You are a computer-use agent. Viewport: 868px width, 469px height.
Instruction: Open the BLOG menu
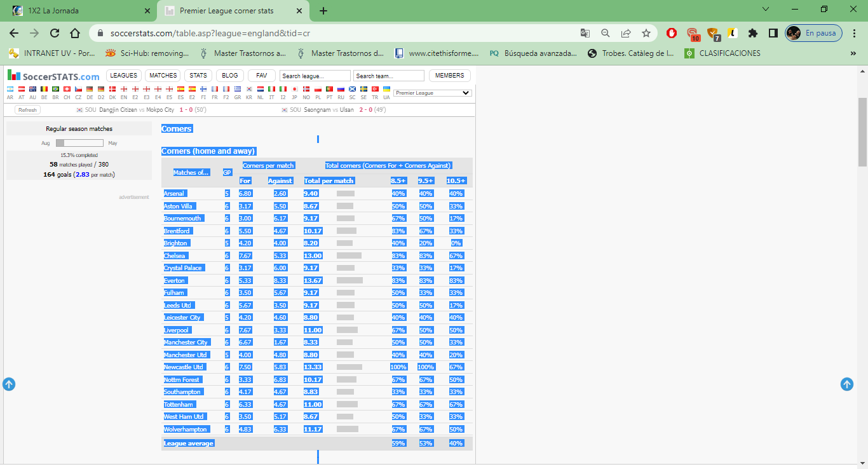coord(230,76)
